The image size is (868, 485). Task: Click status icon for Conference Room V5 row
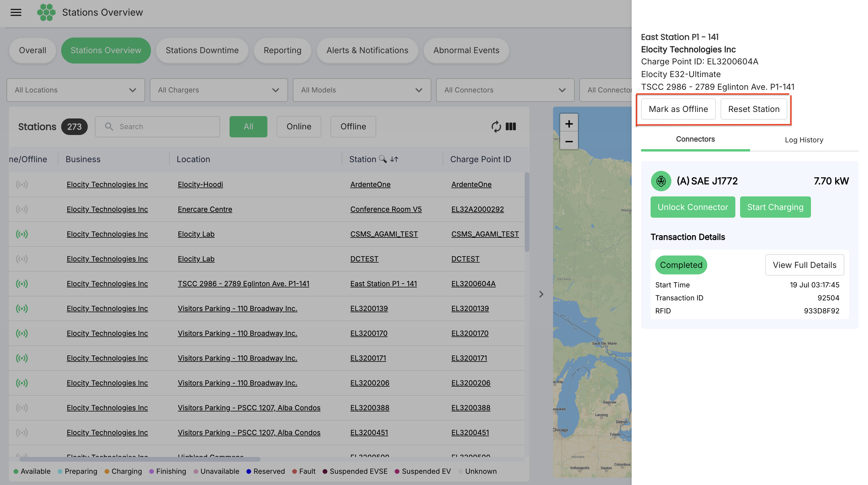(x=22, y=209)
